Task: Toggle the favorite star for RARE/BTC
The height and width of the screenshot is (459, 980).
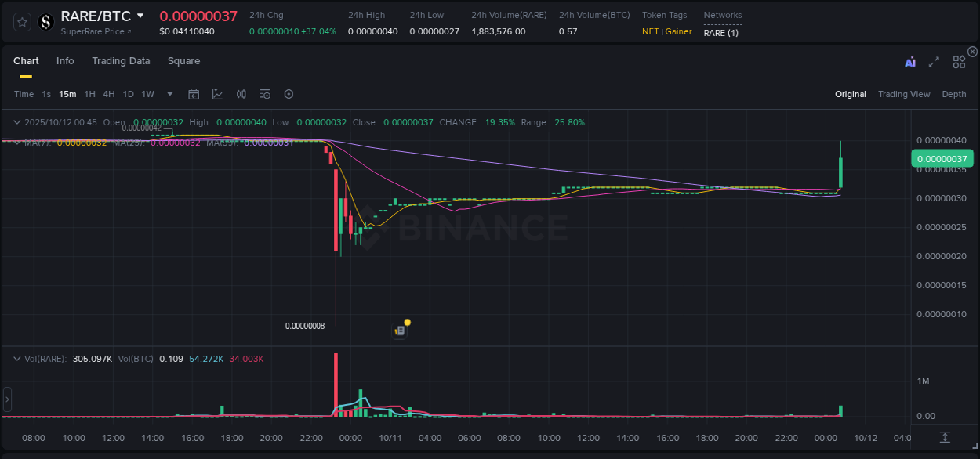Action: [x=22, y=22]
